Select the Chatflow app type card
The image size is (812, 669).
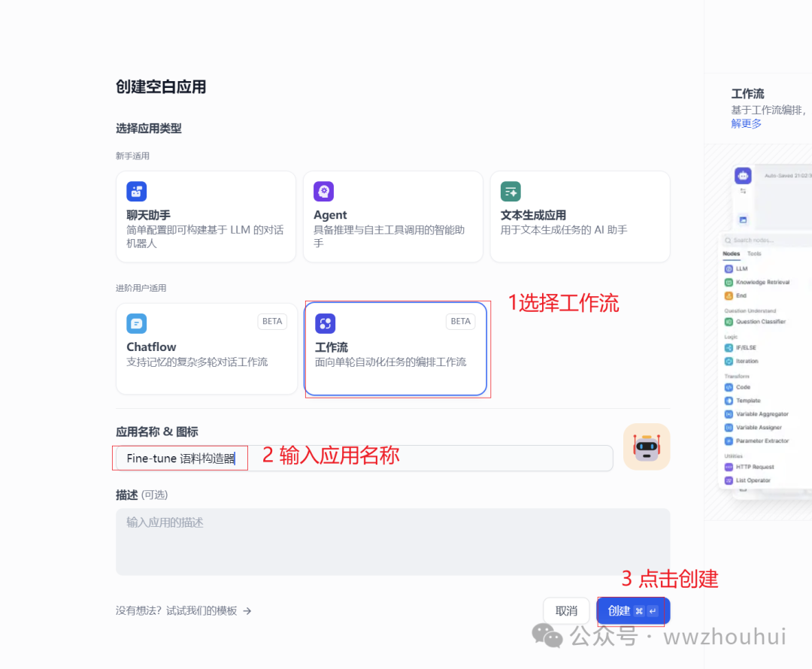click(x=206, y=349)
